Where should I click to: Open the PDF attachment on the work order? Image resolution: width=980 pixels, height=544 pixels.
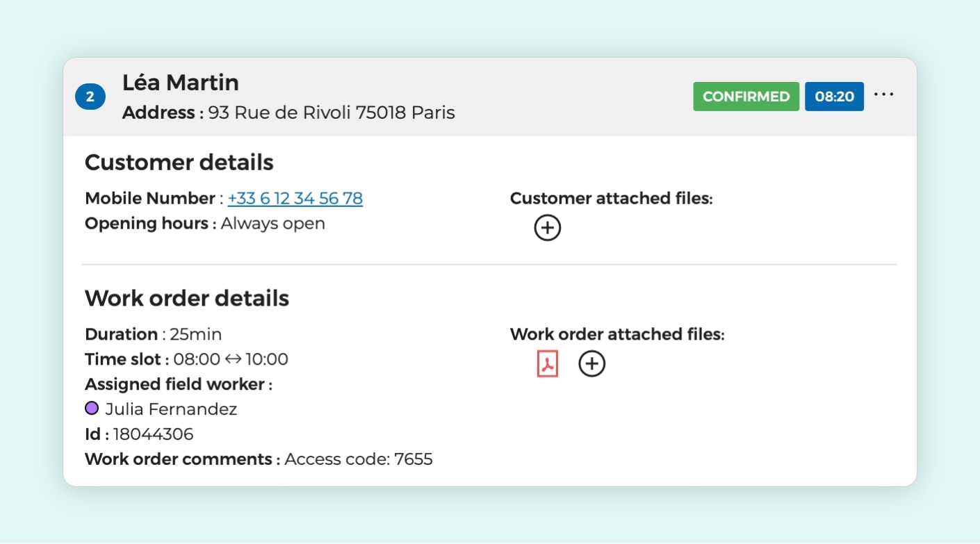click(547, 363)
